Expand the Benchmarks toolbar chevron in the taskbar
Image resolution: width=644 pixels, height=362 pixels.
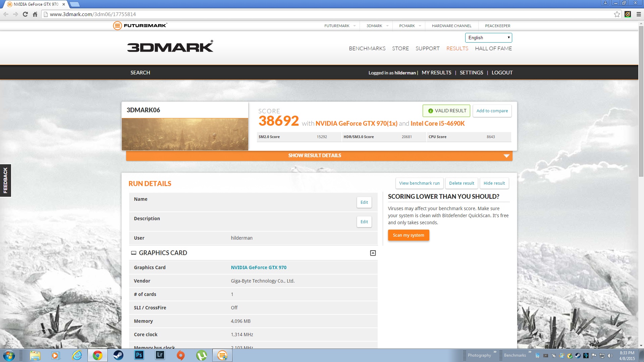click(x=530, y=352)
